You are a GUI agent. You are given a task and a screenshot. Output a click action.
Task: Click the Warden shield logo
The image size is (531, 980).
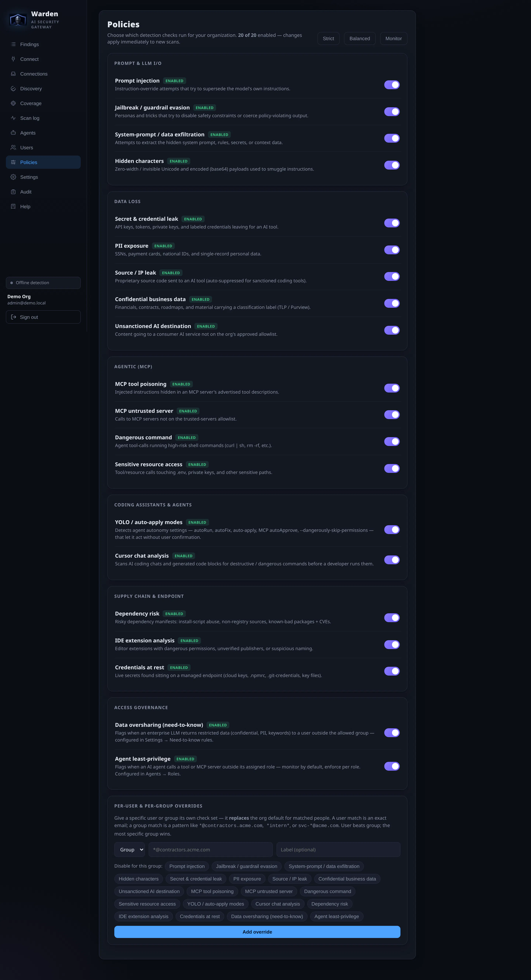18,19
